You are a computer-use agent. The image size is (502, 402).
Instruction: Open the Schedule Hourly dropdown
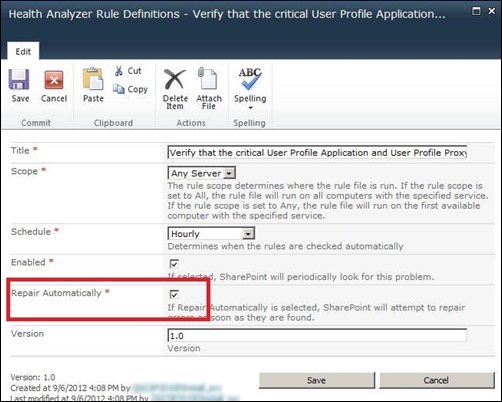click(211, 233)
